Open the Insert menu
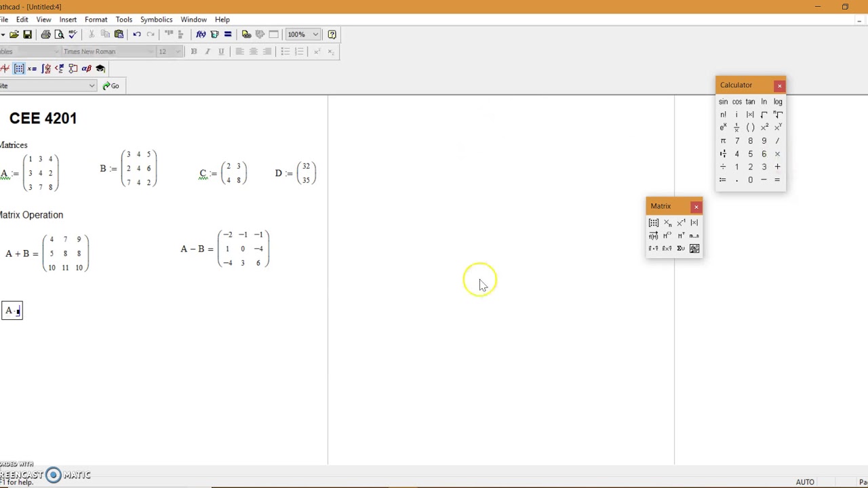This screenshot has height=488, width=868. 68,20
